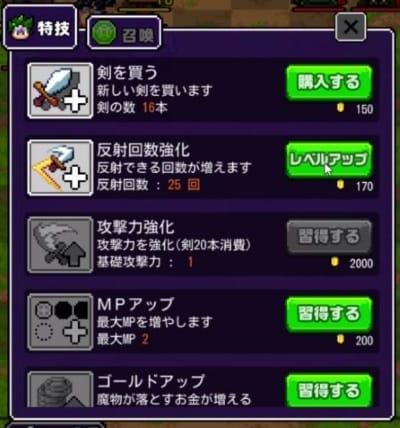Click the 反射回数強化 skill title
This screenshot has height=428, width=400.
click(x=143, y=150)
